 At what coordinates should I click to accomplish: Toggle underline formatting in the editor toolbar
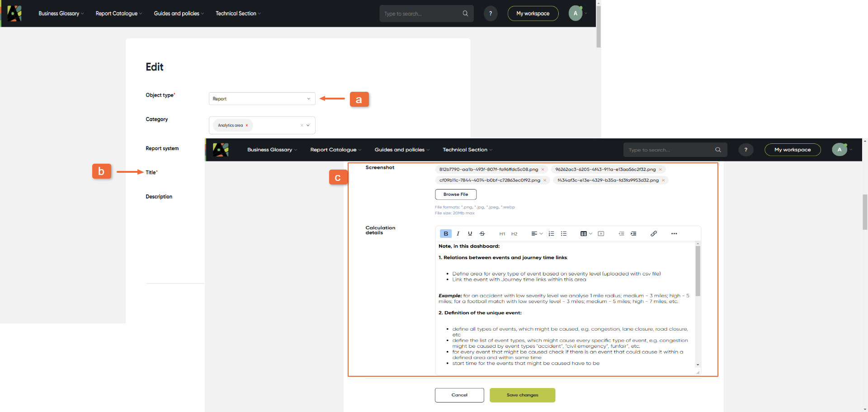point(470,234)
